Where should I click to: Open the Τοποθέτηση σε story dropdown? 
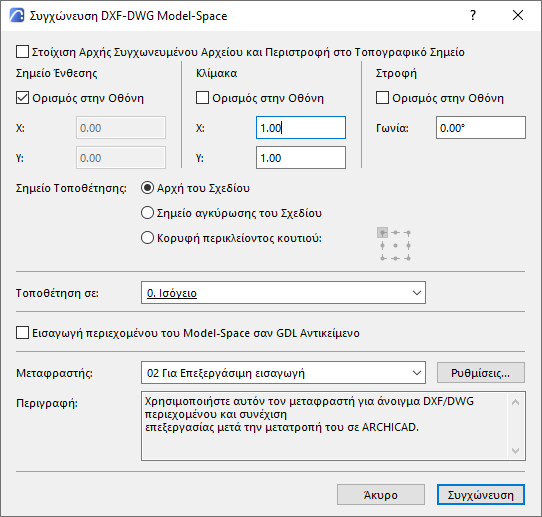[x=283, y=293]
